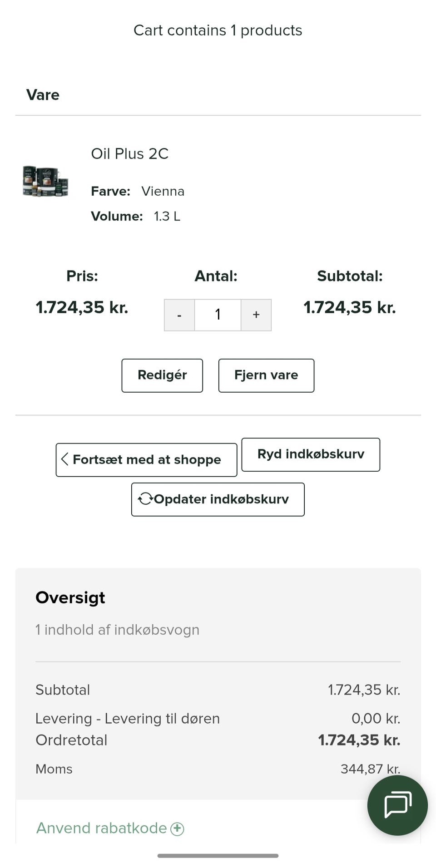Click the Oversigt summary heading
This screenshot has width=436, height=868.
70,597
